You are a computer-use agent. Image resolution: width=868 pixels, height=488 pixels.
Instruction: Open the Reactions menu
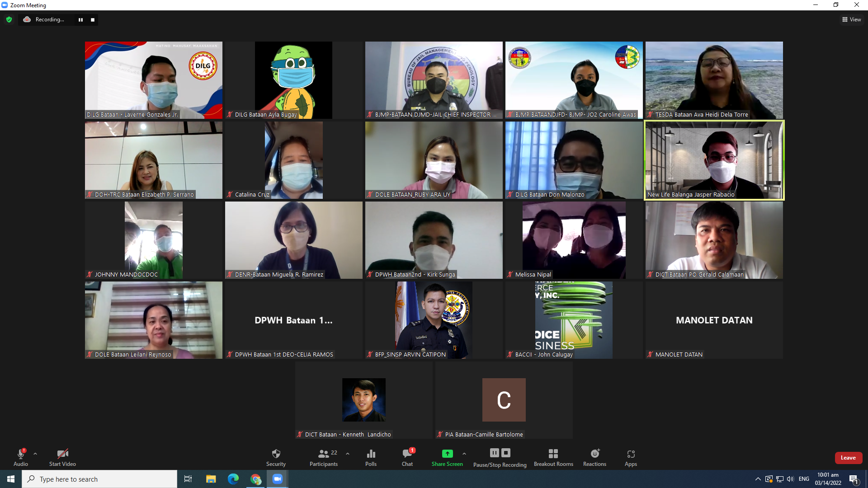click(594, 457)
